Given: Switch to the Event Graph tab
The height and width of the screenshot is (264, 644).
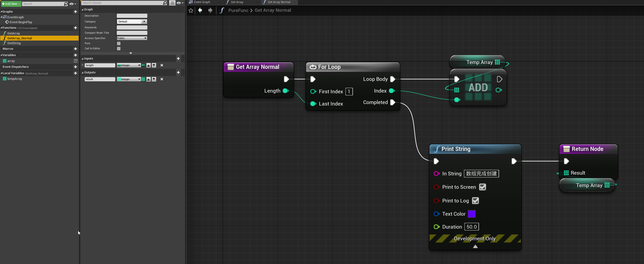Looking at the screenshot, I should tap(202, 2).
